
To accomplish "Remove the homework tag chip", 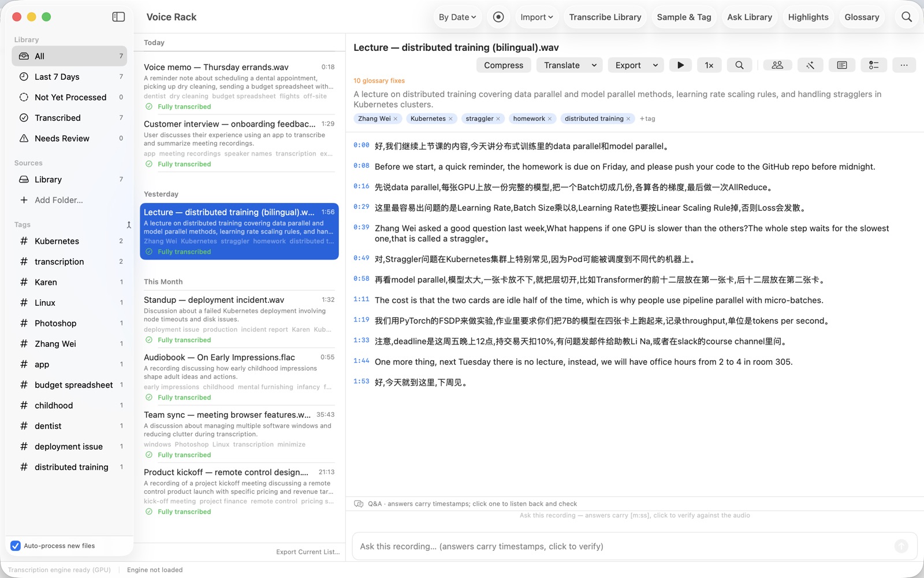I will click(550, 119).
